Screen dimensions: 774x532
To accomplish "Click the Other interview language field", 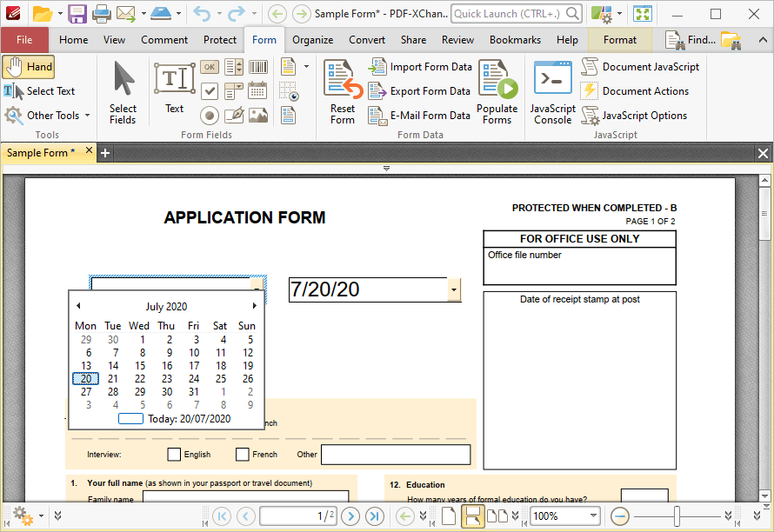I will point(396,455).
